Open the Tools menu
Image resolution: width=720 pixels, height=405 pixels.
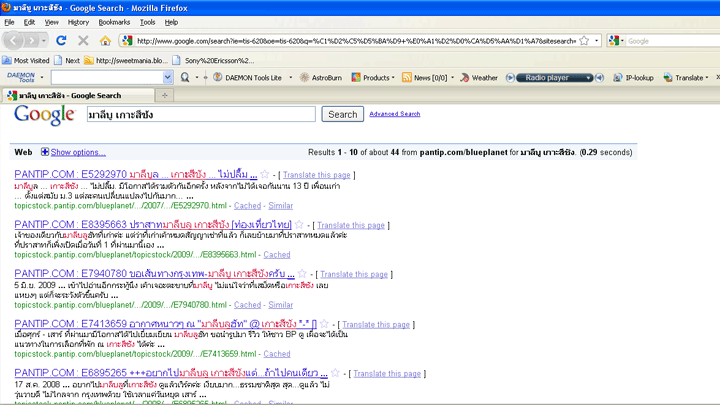[147, 22]
